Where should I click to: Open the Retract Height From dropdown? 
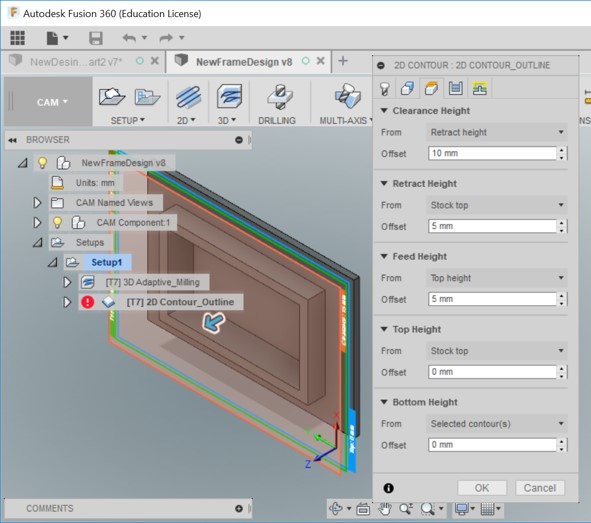(497, 205)
